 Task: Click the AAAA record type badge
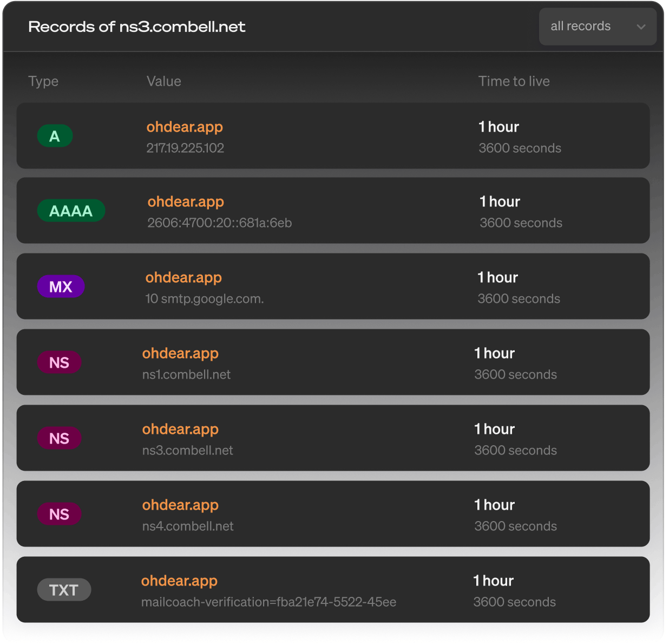click(x=71, y=210)
